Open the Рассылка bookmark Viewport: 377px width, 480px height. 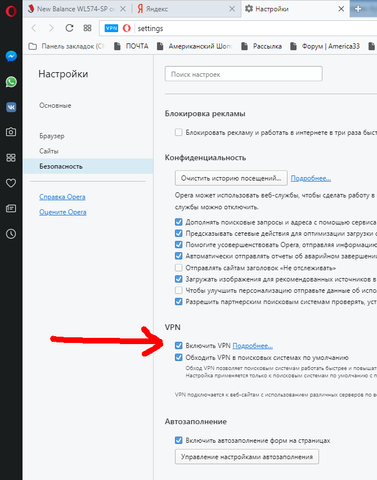(262, 46)
